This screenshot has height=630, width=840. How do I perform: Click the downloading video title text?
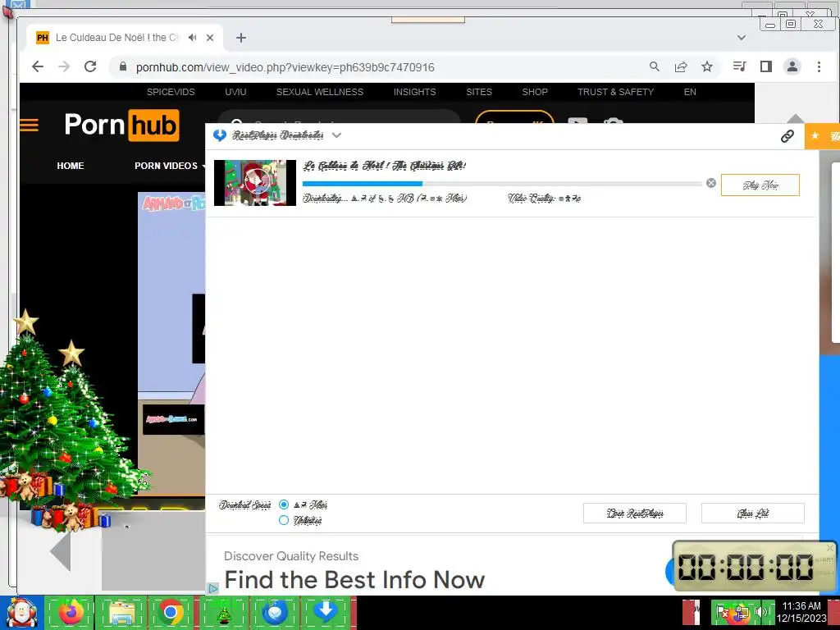(384, 166)
